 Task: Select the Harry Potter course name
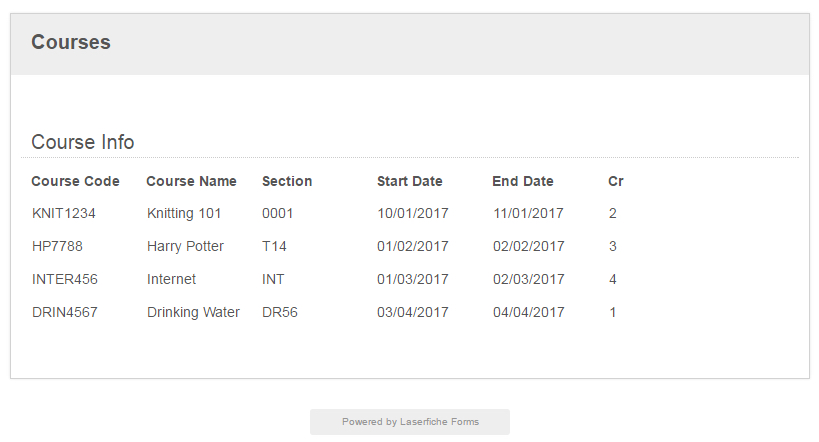tap(185, 247)
